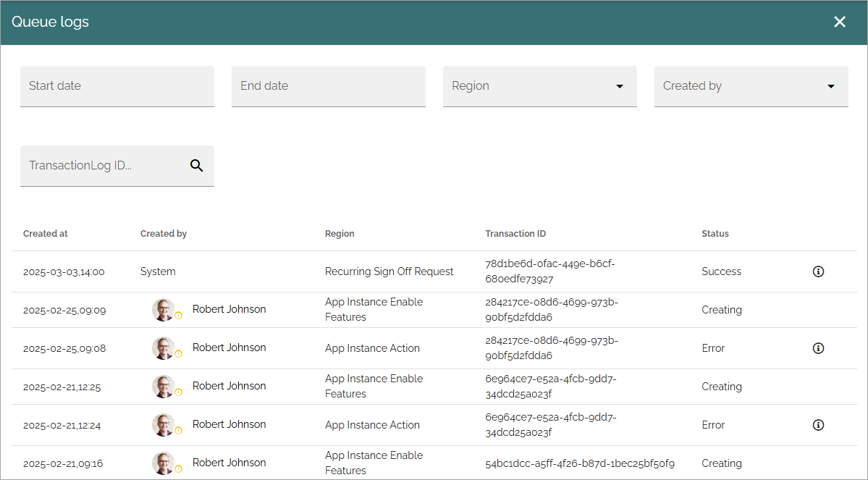Click the Region column header

pos(340,234)
